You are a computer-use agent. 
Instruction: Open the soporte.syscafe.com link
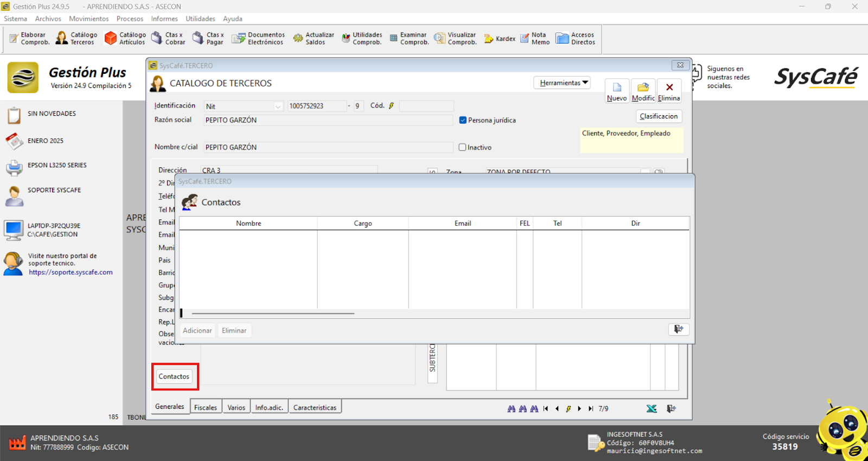[71, 273]
